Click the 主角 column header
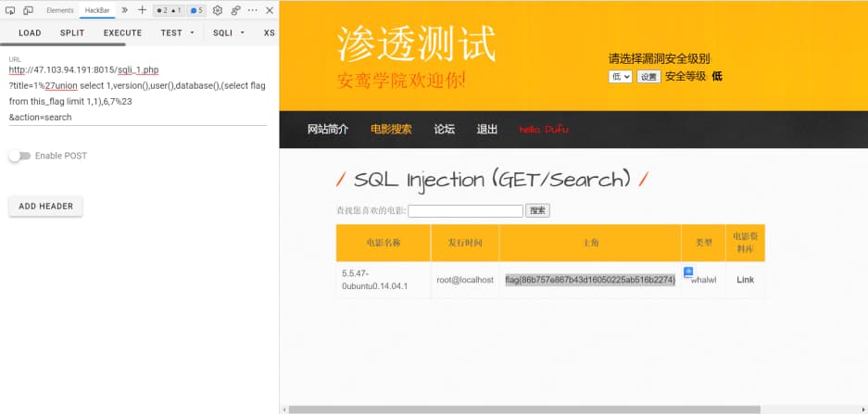Screen dimensions: 868x414 click(x=590, y=243)
